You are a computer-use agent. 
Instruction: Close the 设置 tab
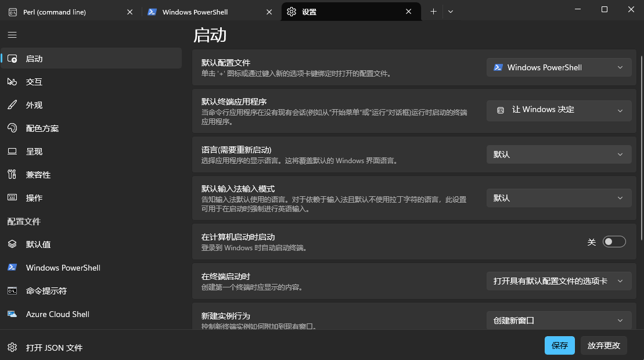coord(409,12)
